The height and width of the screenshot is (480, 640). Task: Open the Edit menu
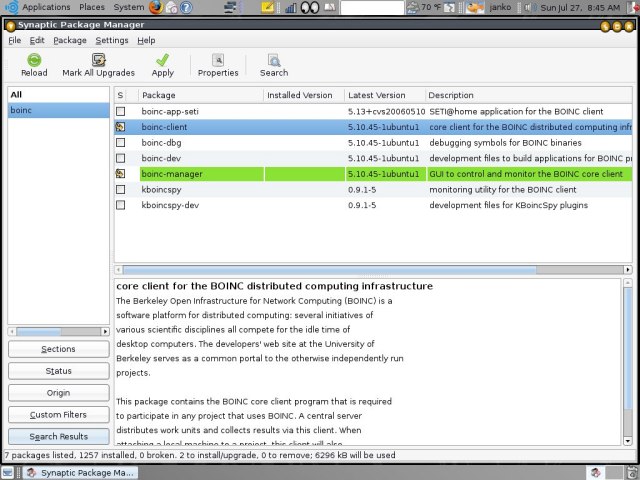(x=37, y=40)
